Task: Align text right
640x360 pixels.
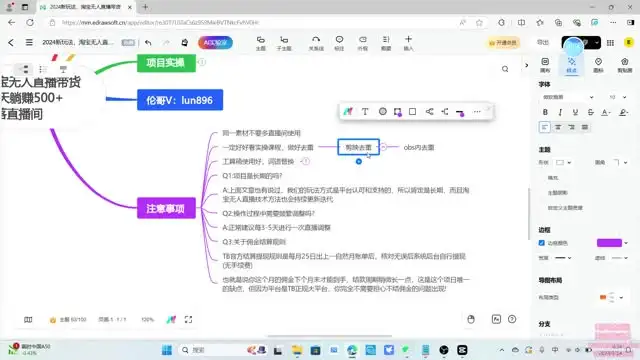Action: (571, 127)
